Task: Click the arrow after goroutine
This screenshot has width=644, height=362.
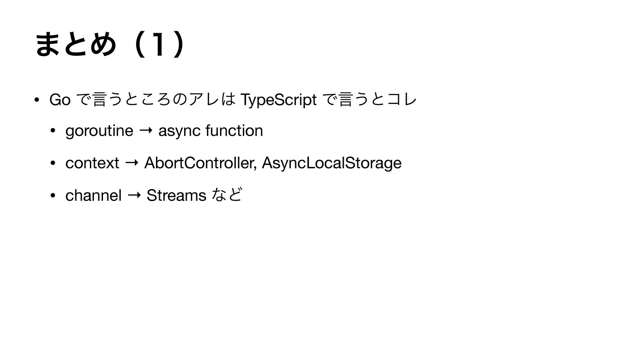Action: (x=146, y=131)
